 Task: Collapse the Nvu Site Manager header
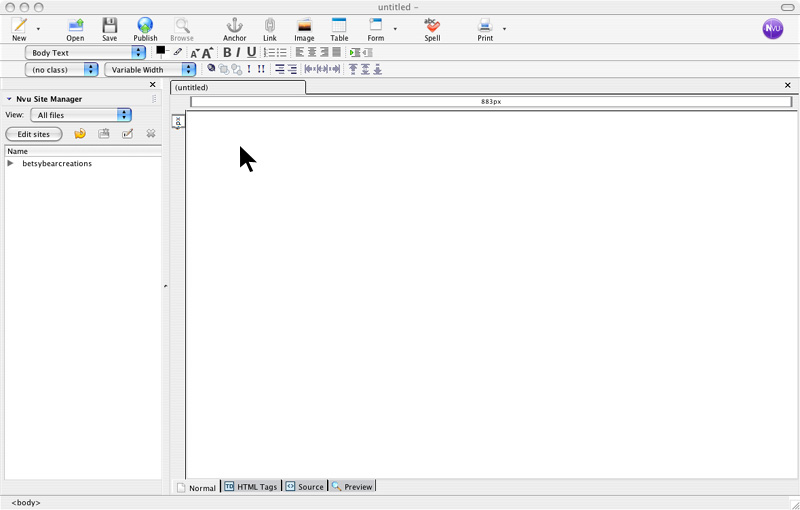coord(9,99)
